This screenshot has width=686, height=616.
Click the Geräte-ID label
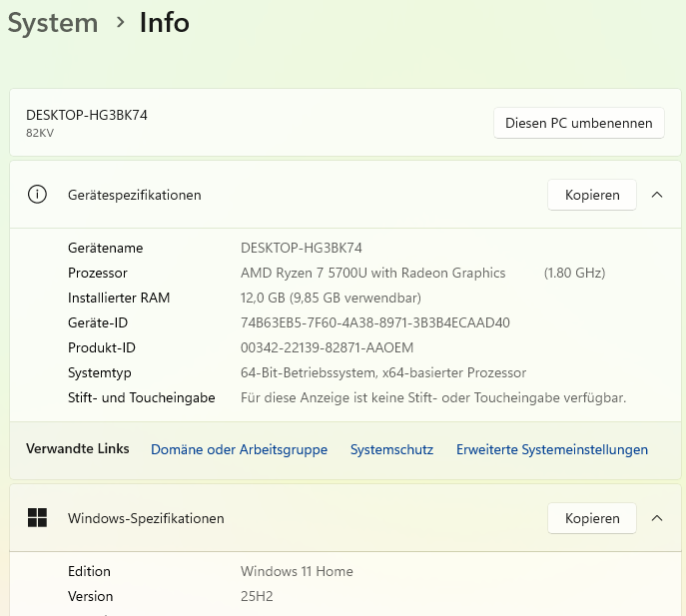98,322
